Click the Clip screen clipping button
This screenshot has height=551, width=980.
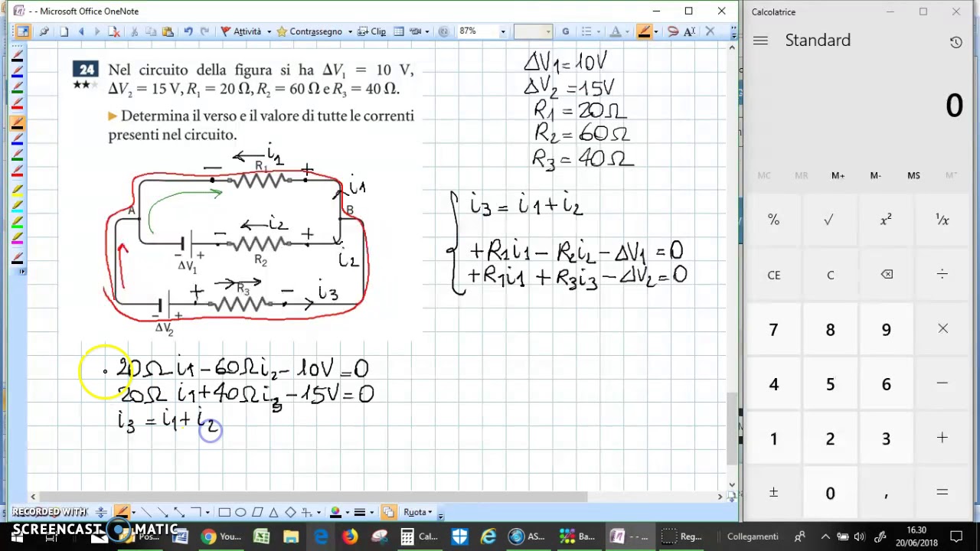373,31
